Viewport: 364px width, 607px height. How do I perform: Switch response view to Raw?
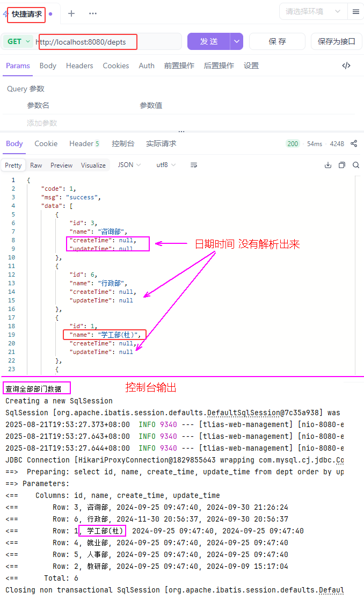(x=36, y=165)
